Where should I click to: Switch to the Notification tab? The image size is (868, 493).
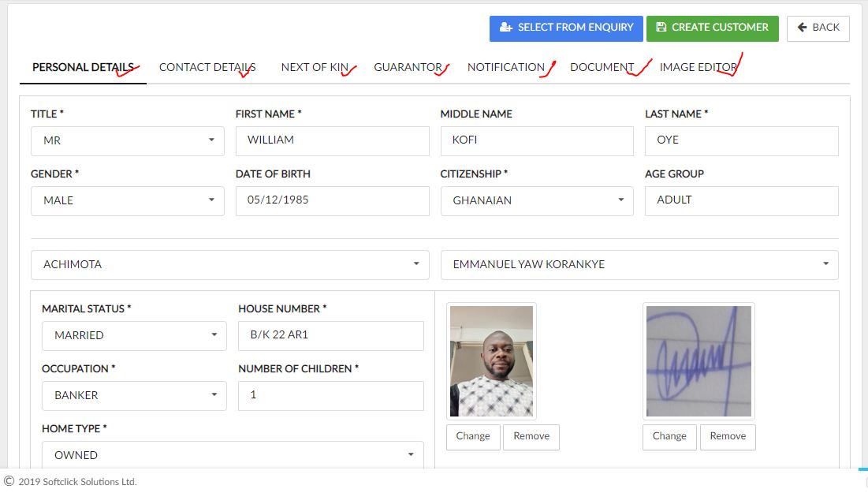click(x=506, y=67)
